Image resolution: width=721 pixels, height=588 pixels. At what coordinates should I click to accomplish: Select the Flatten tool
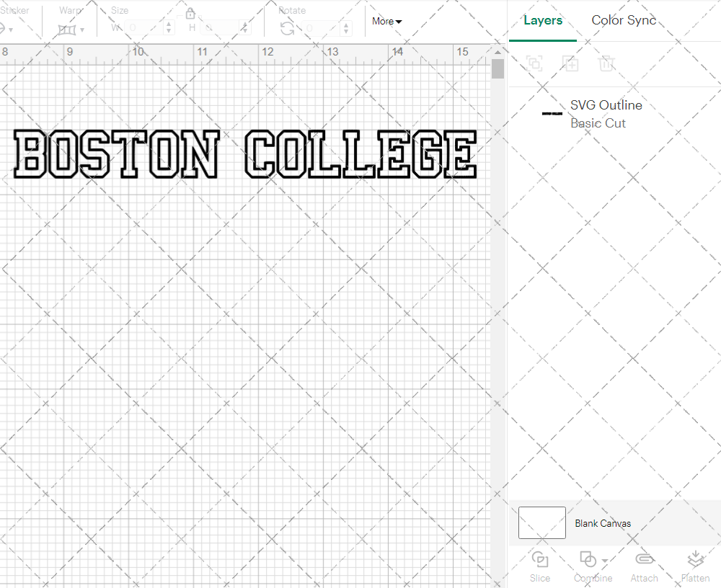695,566
